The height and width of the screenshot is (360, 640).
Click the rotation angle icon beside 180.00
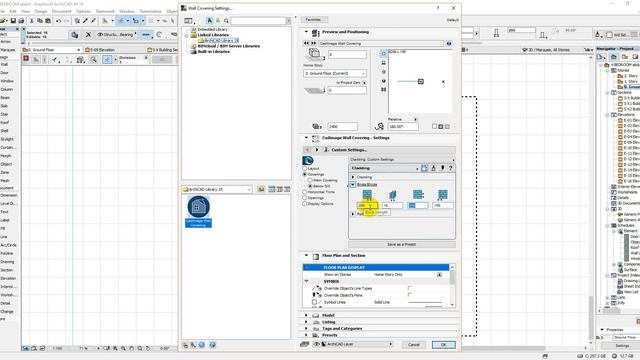pos(379,127)
